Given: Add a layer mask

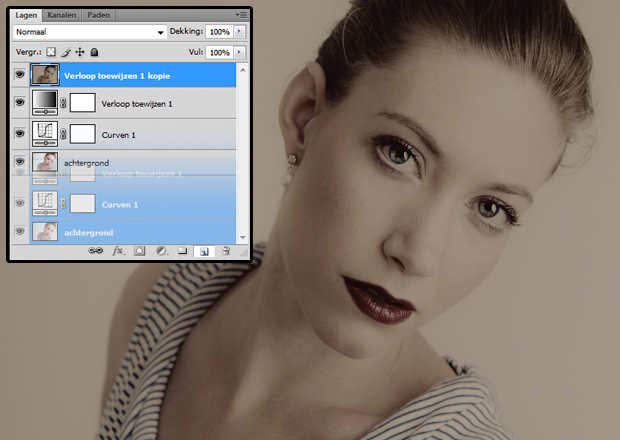Looking at the screenshot, I should (x=139, y=251).
